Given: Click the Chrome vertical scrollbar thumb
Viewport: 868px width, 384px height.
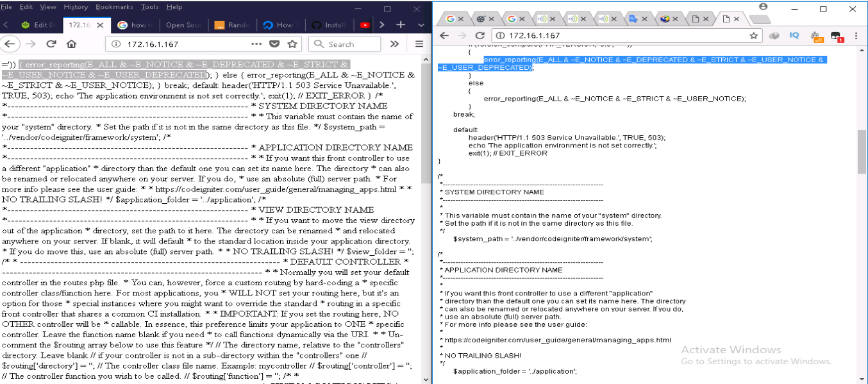Looking at the screenshot, I should (862, 152).
